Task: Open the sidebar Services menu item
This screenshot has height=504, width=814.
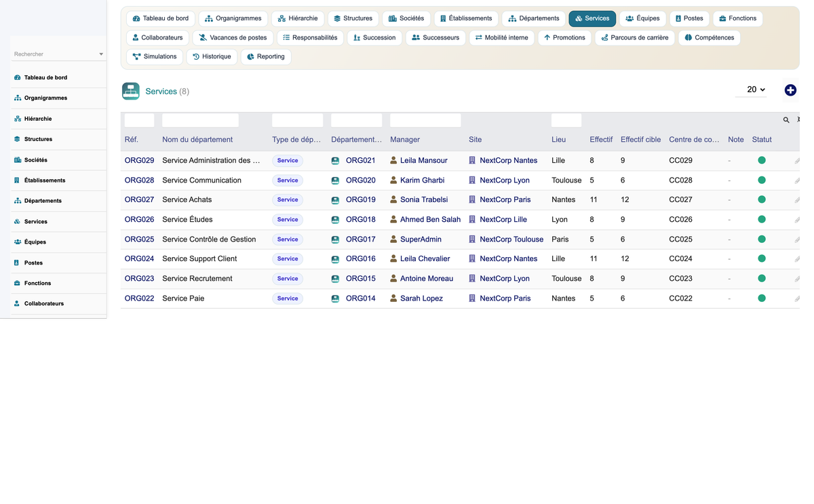Action: (x=59, y=222)
